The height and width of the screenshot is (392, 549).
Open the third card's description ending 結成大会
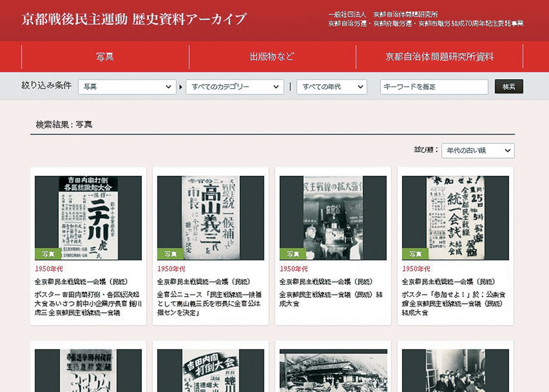331,299
